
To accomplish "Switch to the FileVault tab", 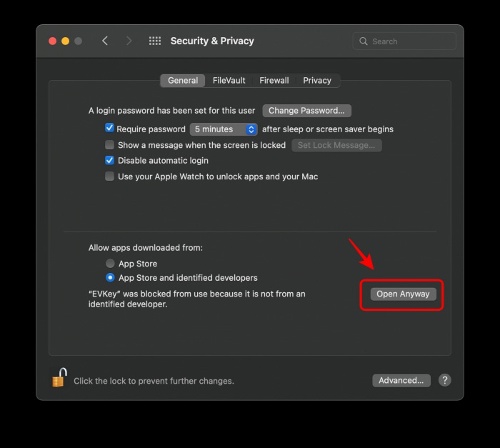I will [x=229, y=81].
